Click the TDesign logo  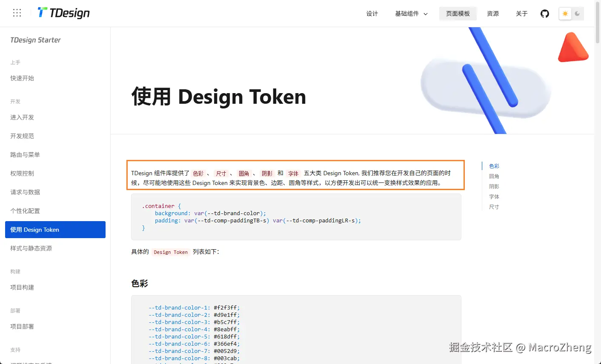click(64, 13)
